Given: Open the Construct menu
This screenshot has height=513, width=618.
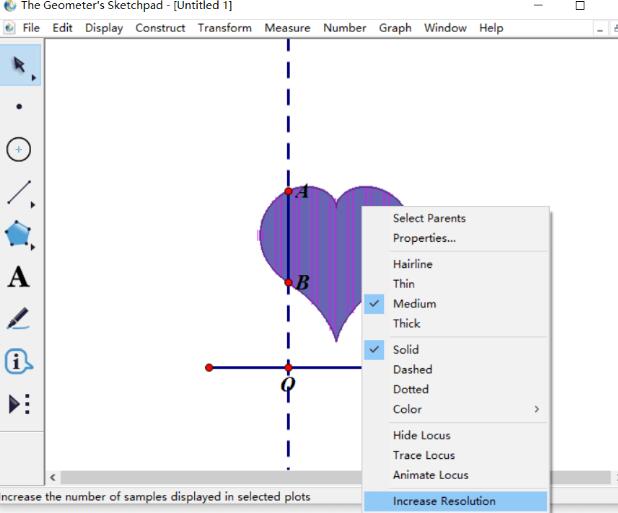Looking at the screenshot, I should (160, 28).
